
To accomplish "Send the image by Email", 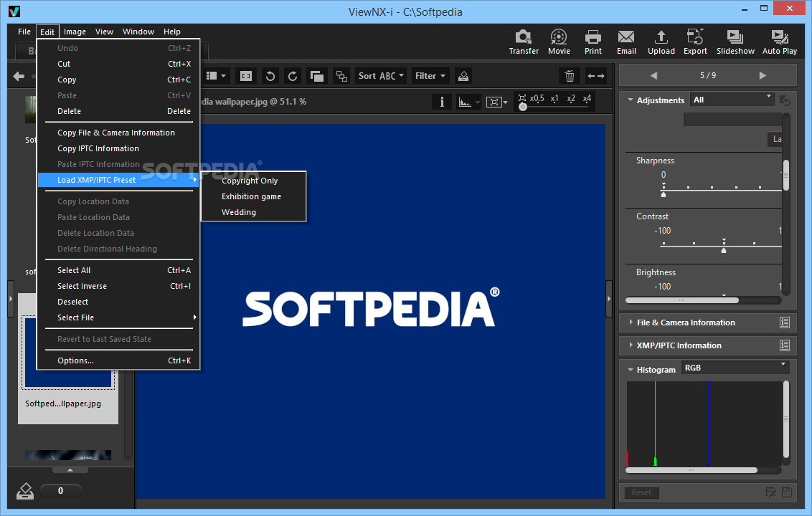I will 626,42.
